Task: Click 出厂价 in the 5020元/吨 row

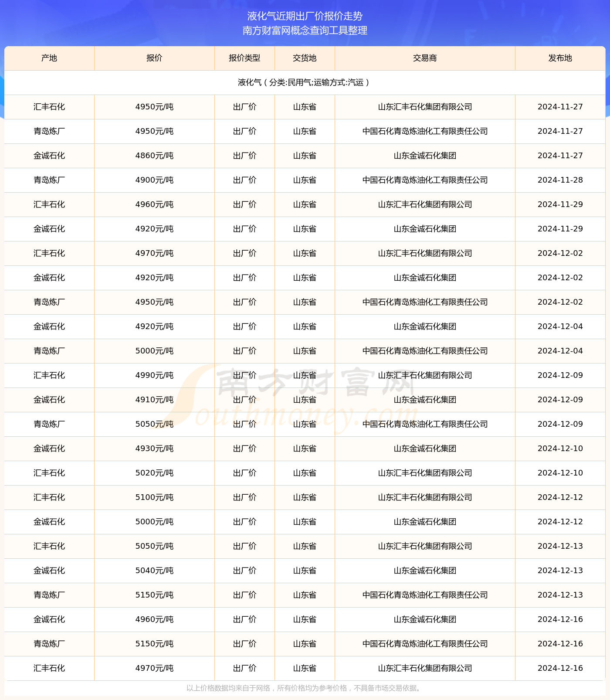Action: pos(244,473)
